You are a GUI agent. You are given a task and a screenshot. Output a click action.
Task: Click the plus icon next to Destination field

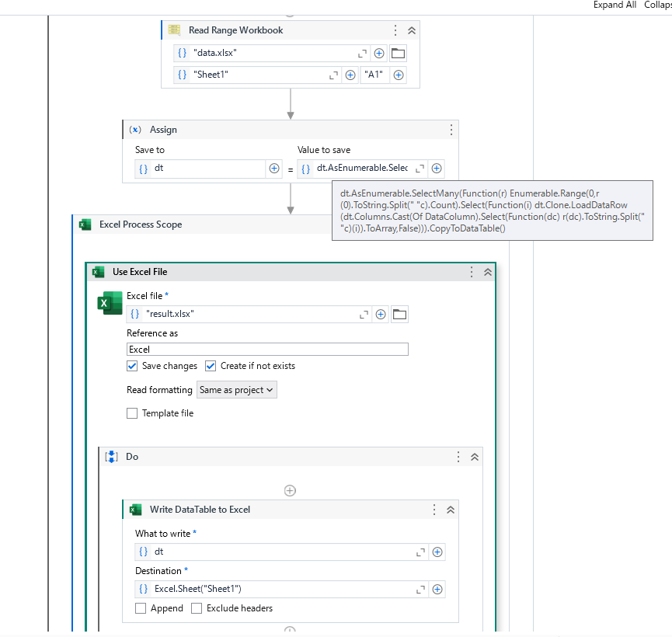point(437,589)
